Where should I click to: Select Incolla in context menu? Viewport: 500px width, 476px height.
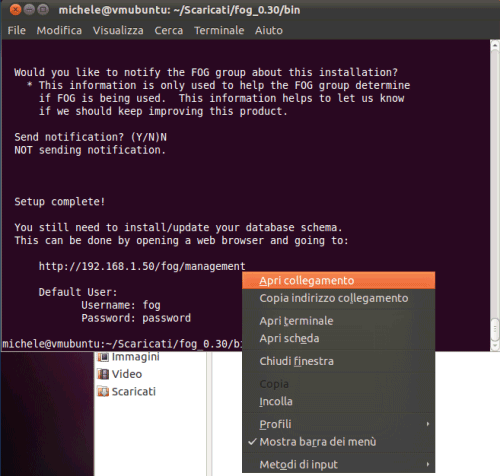(338, 401)
